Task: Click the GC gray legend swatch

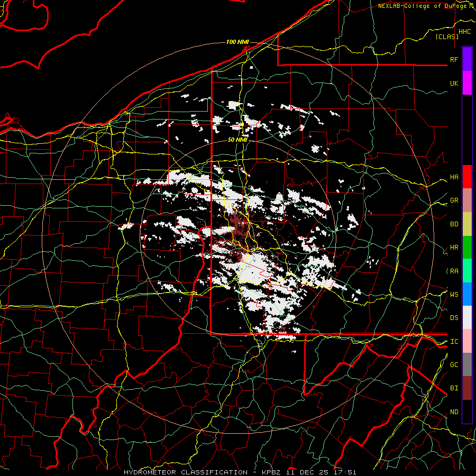Action: 467,364
